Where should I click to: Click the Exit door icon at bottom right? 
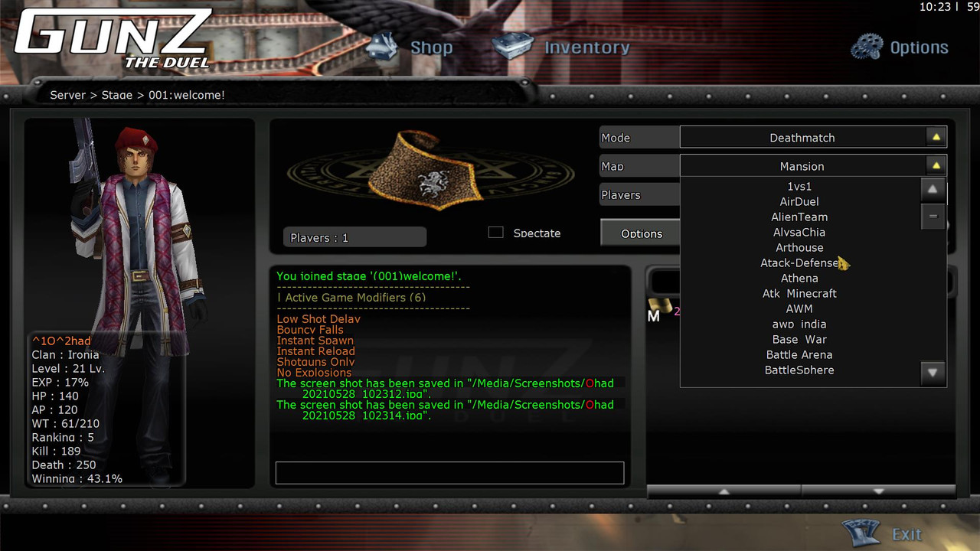[x=861, y=531]
